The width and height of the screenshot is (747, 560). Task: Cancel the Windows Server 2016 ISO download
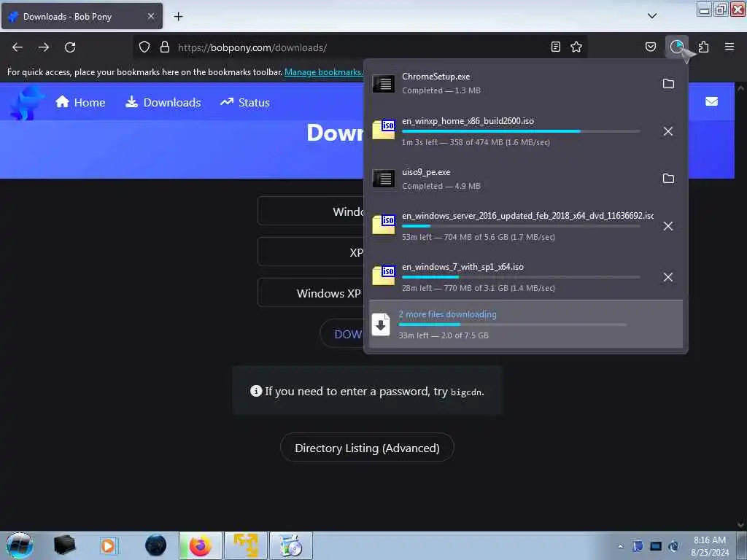pos(668,226)
